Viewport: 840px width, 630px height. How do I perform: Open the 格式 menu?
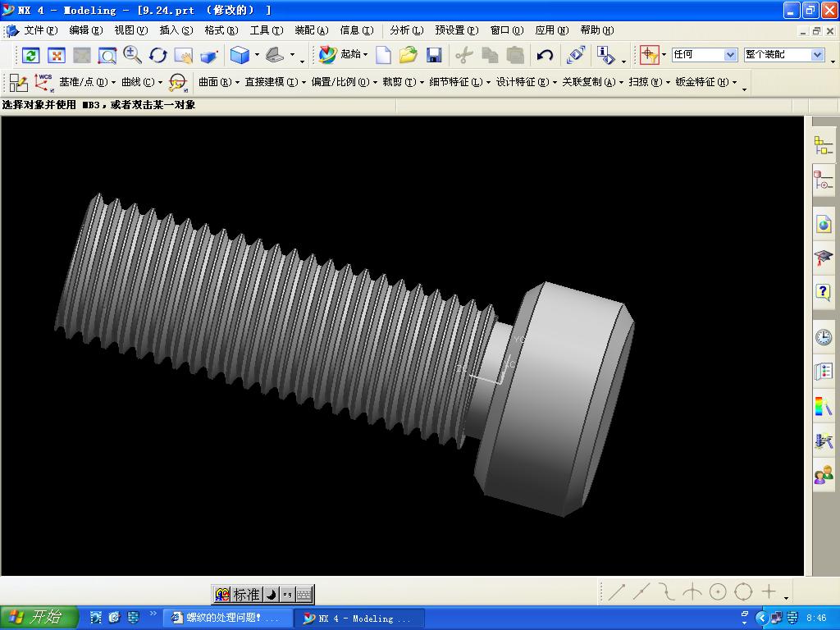tap(221, 30)
